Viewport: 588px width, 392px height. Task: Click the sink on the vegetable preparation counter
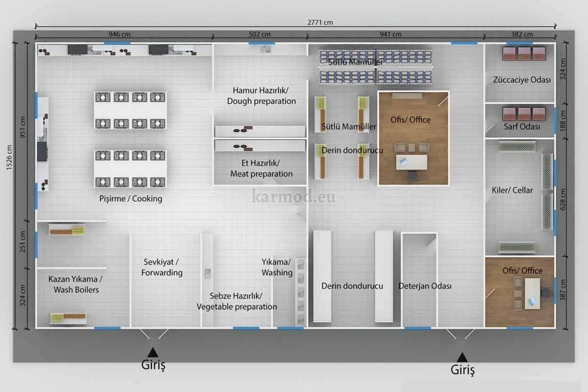[x=208, y=273]
